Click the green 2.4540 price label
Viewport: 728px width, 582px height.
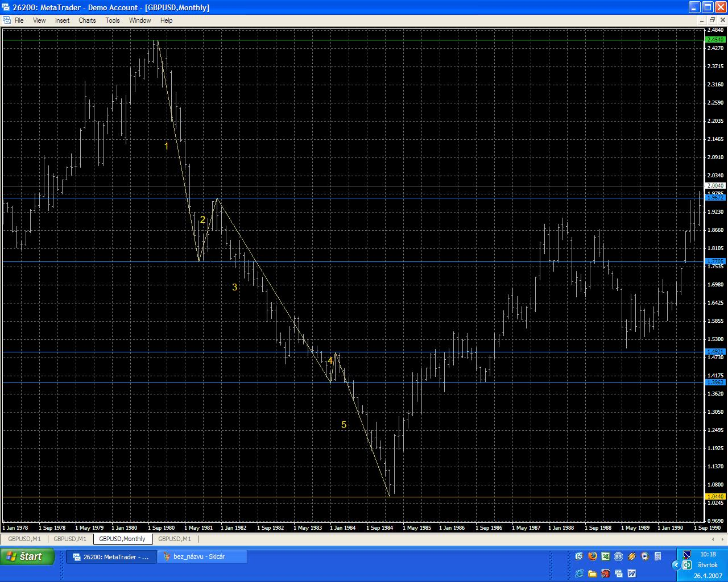click(715, 40)
